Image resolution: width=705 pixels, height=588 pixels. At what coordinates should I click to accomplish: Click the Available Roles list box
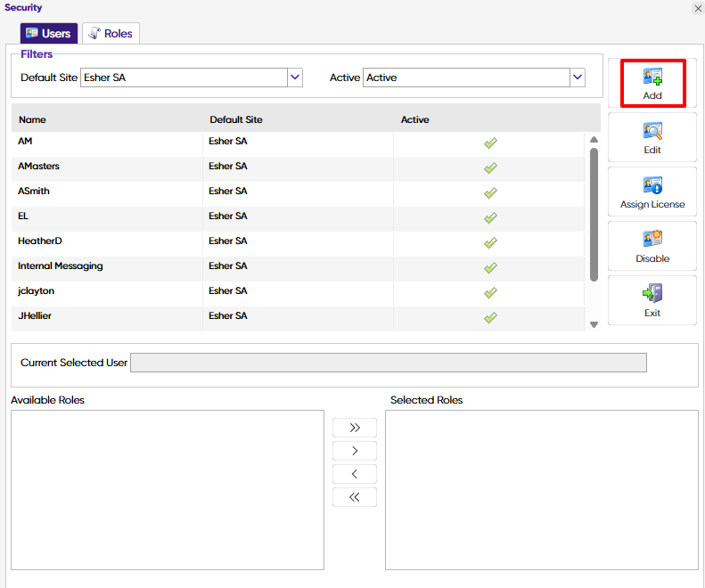(x=168, y=490)
